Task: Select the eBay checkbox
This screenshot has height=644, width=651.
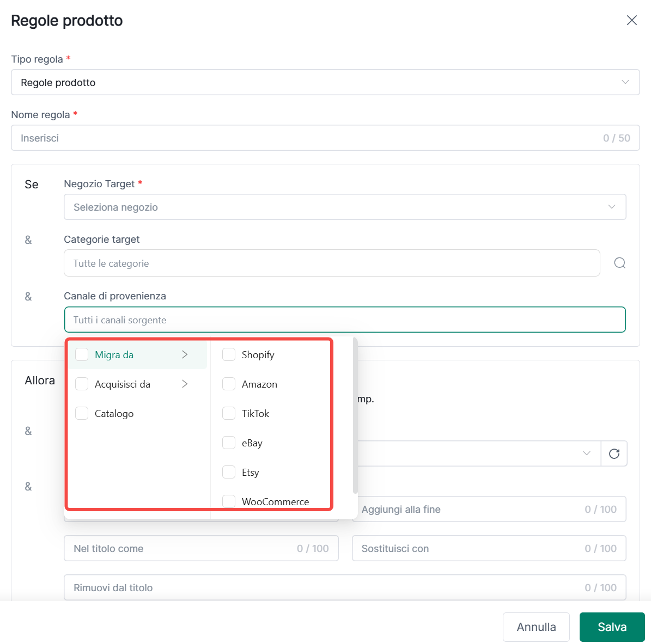Action: [x=229, y=443]
